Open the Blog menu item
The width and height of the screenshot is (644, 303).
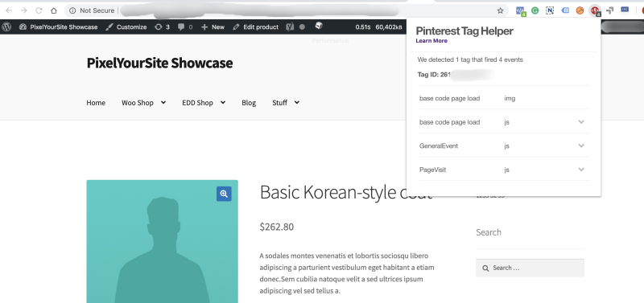tap(249, 103)
